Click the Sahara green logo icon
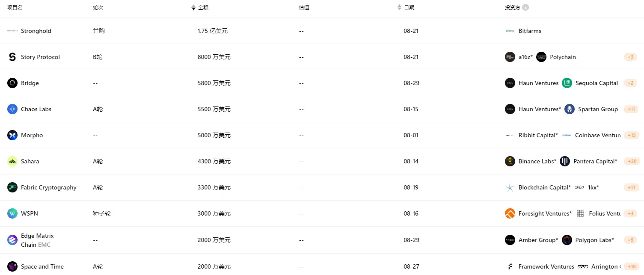Image resolution: width=644 pixels, height=275 pixels. coord(12,161)
